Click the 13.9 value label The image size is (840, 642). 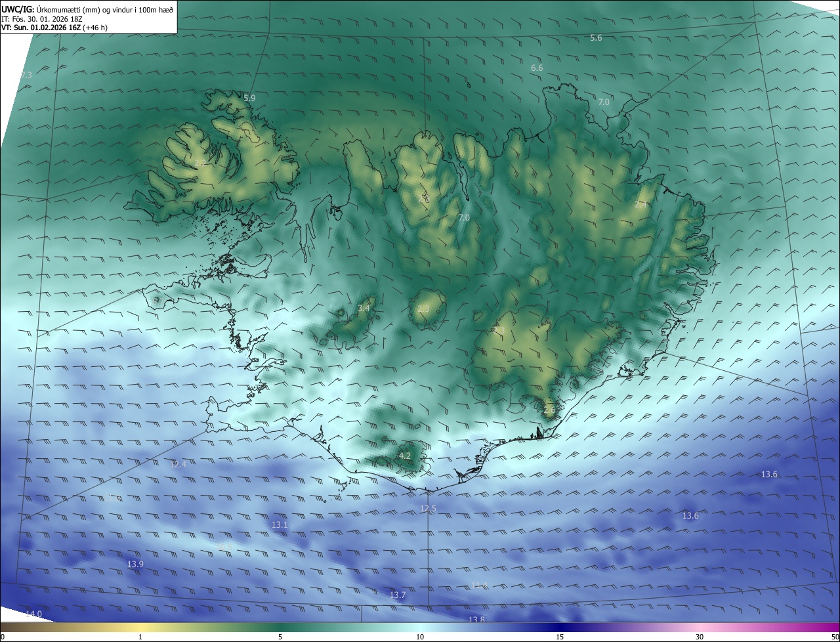[x=135, y=565]
